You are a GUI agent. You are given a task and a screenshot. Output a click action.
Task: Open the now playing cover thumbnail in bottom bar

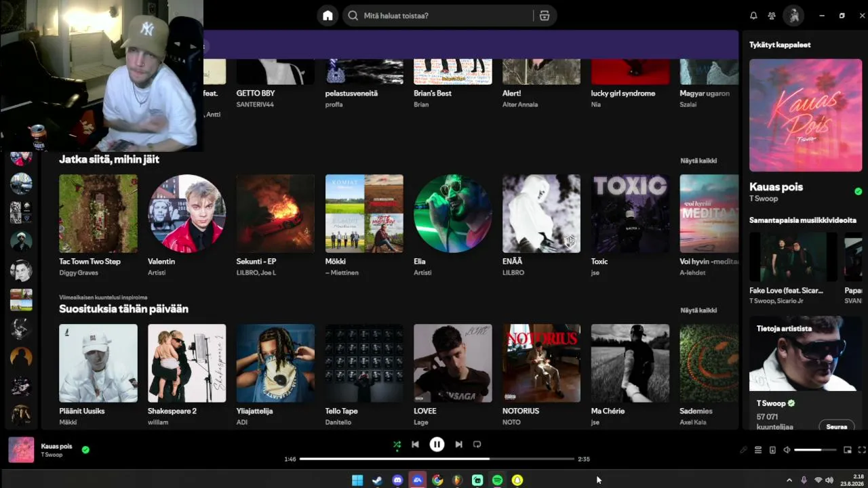tap(21, 450)
